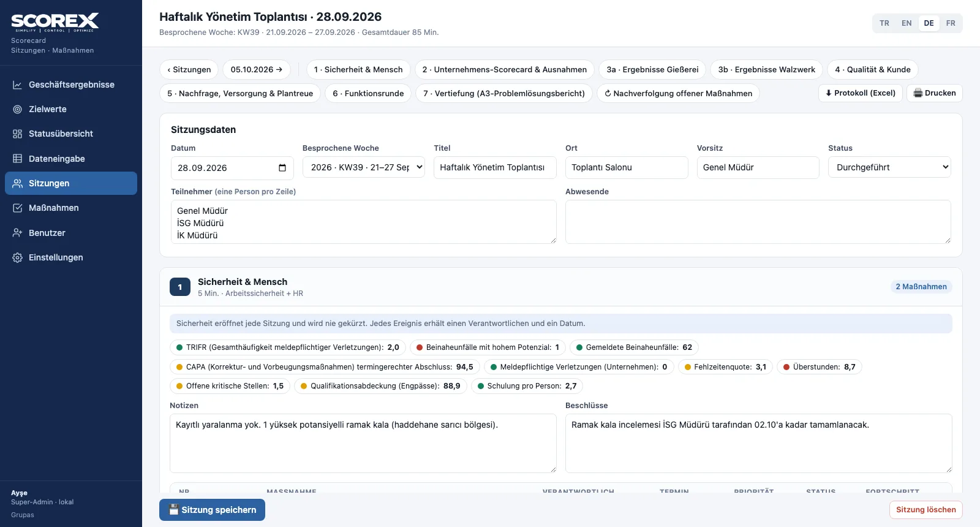
Task: Click the Titel input field
Action: click(495, 167)
